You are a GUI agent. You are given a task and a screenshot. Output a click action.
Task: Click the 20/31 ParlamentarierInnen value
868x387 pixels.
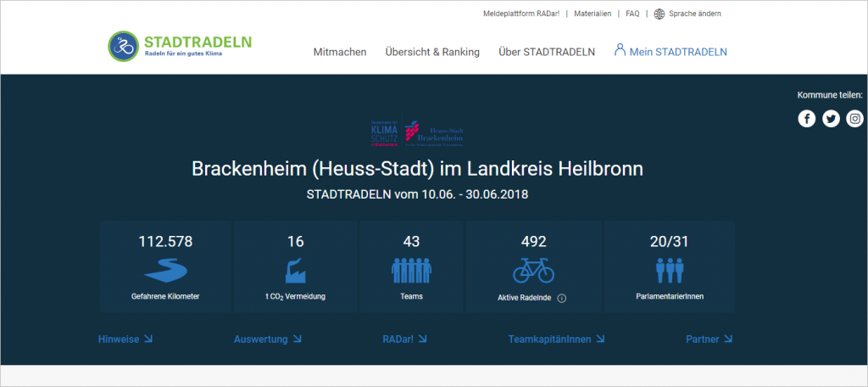pos(670,242)
